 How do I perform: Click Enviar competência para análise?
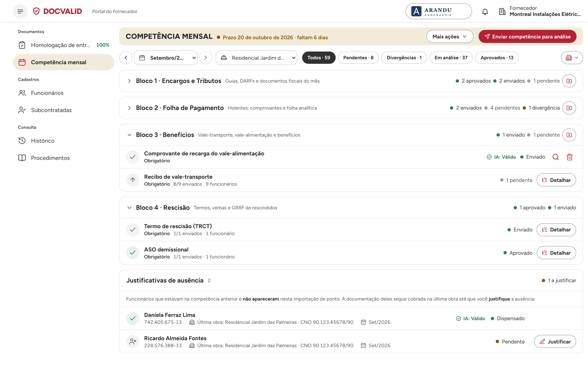pyautogui.click(x=528, y=37)
